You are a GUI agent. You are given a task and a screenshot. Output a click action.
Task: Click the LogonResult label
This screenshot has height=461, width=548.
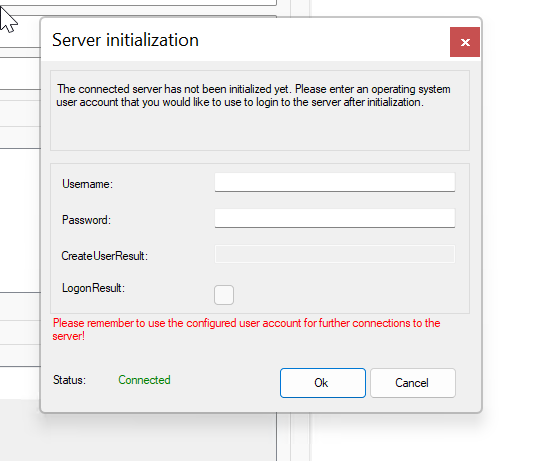pos(93,288)
